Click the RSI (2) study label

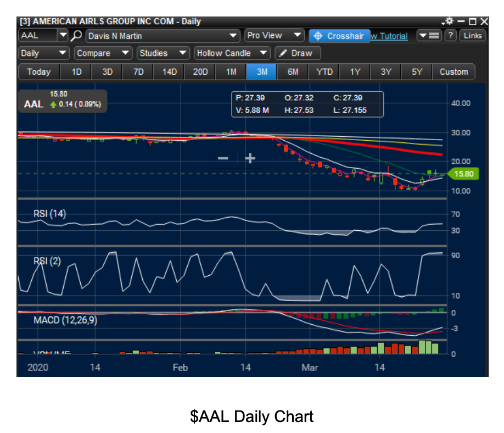tap(47, 261)
